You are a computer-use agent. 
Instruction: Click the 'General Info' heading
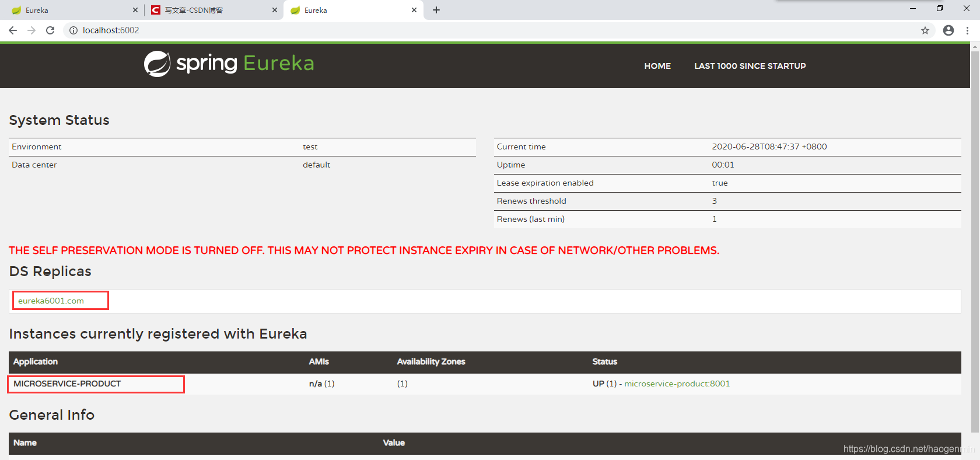point(52,415)
